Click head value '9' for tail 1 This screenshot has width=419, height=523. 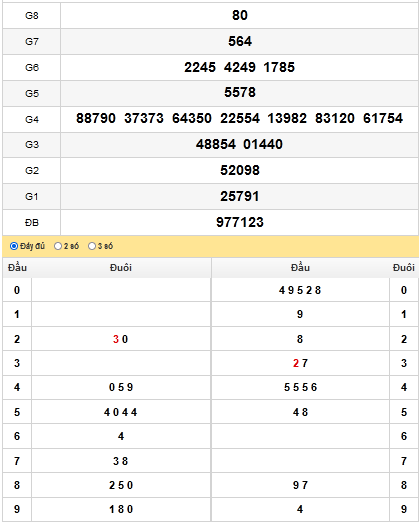tap(300, 314)
